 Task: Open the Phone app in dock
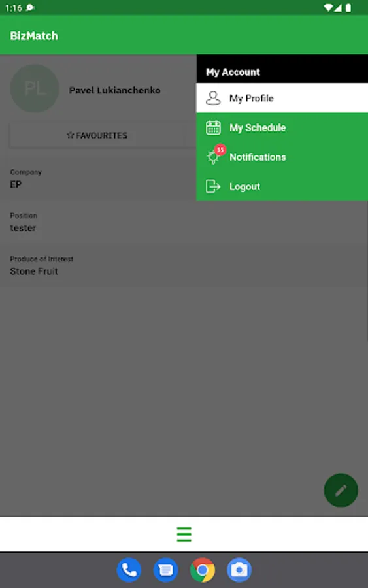pyautogui.click(x=129, y=570)
